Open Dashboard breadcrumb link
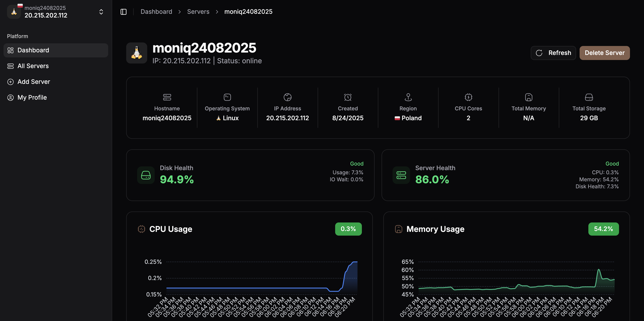644x321 pixels. (156, 12)
